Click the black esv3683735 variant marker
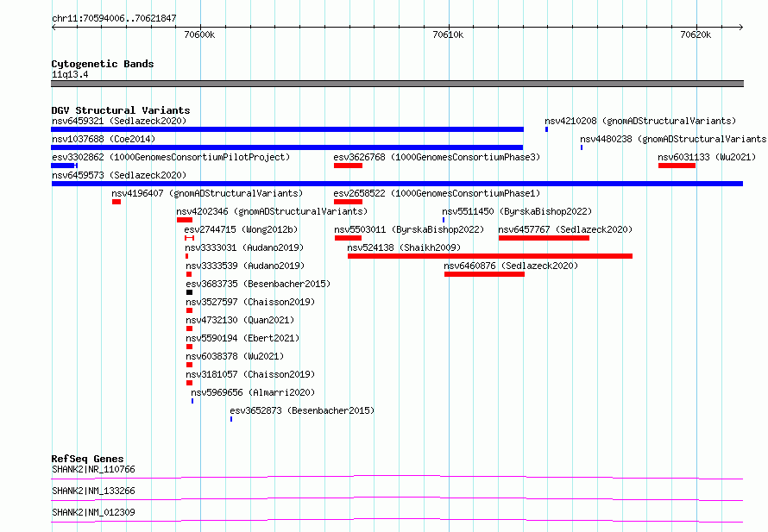This screenshot has height=532, width=768. coord(190,292)
